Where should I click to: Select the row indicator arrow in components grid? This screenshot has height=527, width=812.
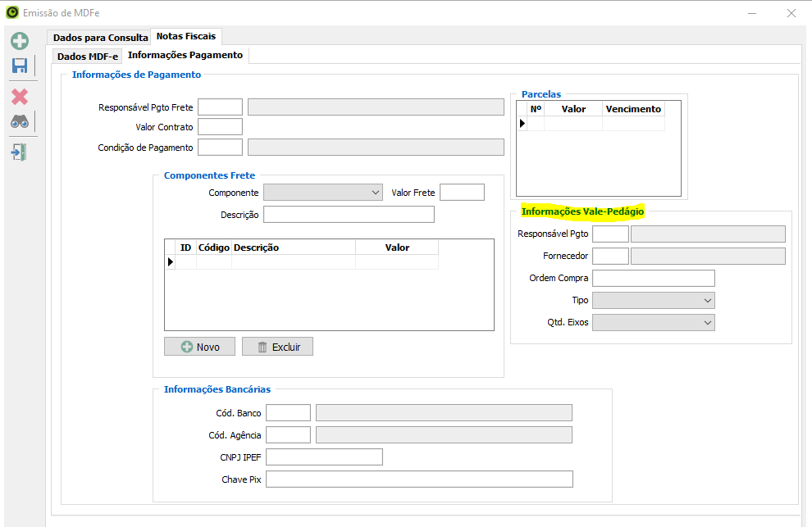(171, 262)
